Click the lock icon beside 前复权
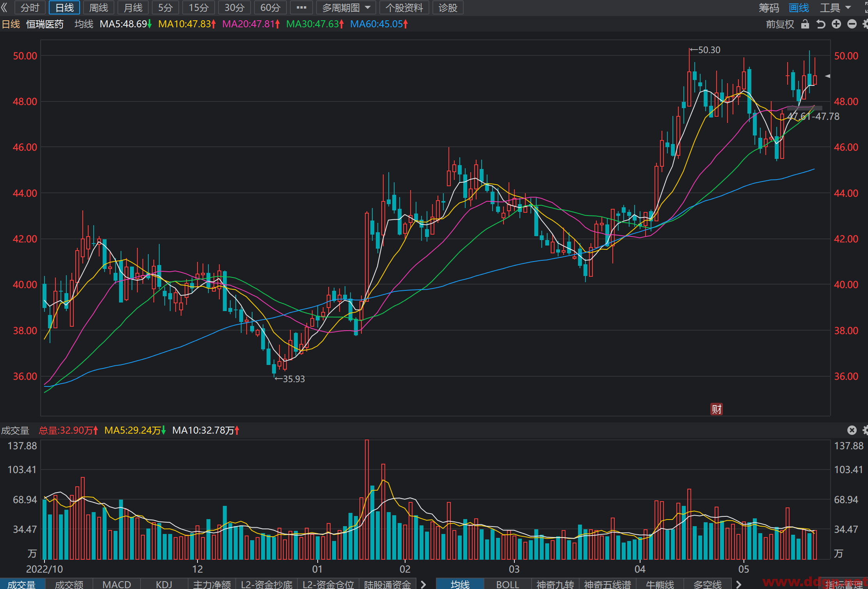This screenshot has height=589, width=868. 805,24
